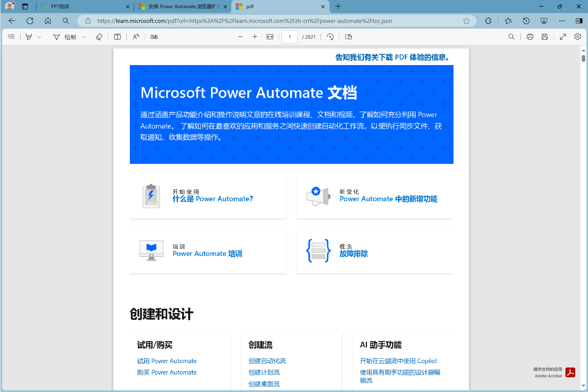Screen dimensions: 588x392
Task: Select the PDF highlight tool
Action: pos(29,37)
